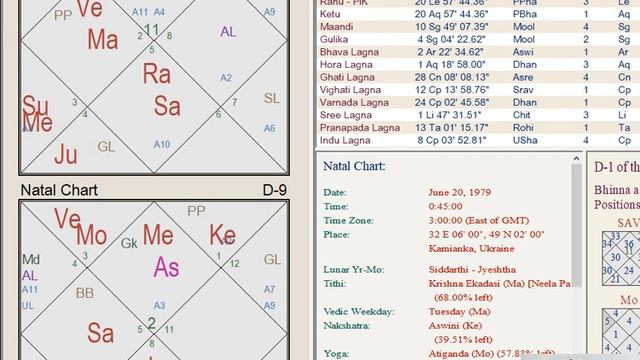Click nakshatra cell Srav in Vighati Lagna row
The height and width of the screenshot is (360, 640).
tap(523, 90)
